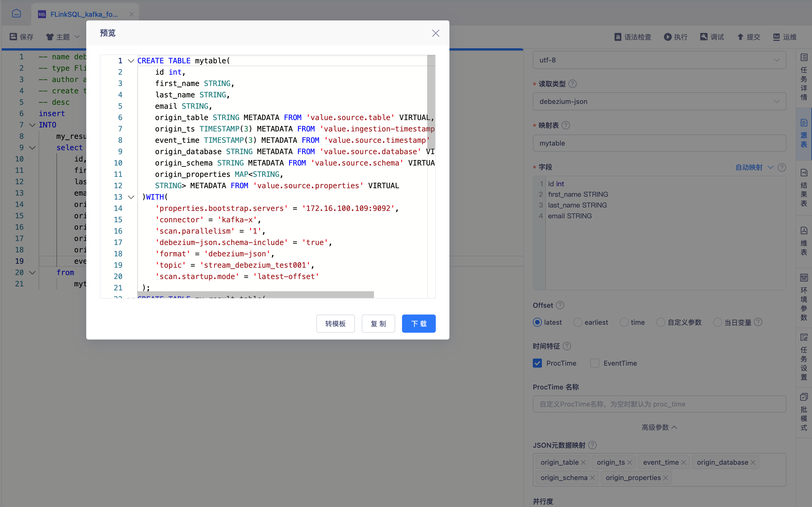The image size is (812, 507).
Task: Remove the origin_table tag
Action: 583,462
